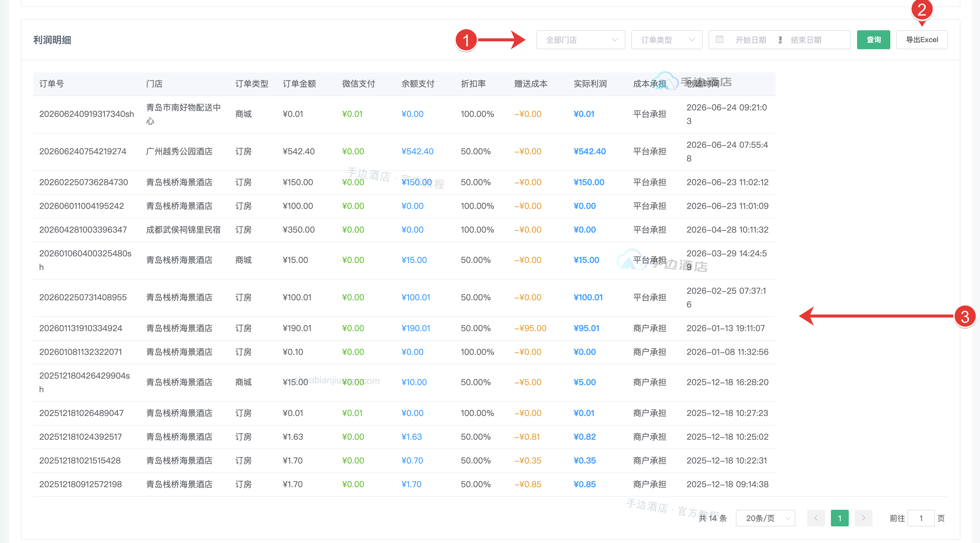Click the 共 14 条 total count
This screenshot has width=980, height=543.
(x=713, y=518)
